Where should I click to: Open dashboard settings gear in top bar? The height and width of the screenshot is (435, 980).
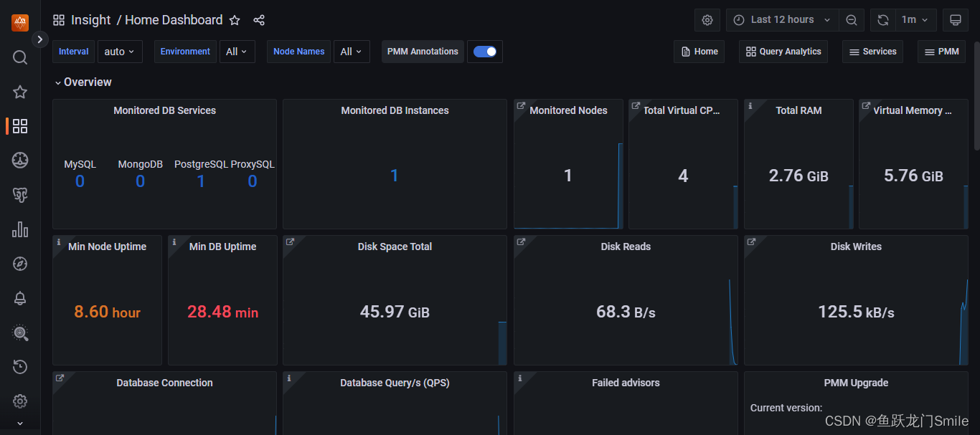coord(707,20)
